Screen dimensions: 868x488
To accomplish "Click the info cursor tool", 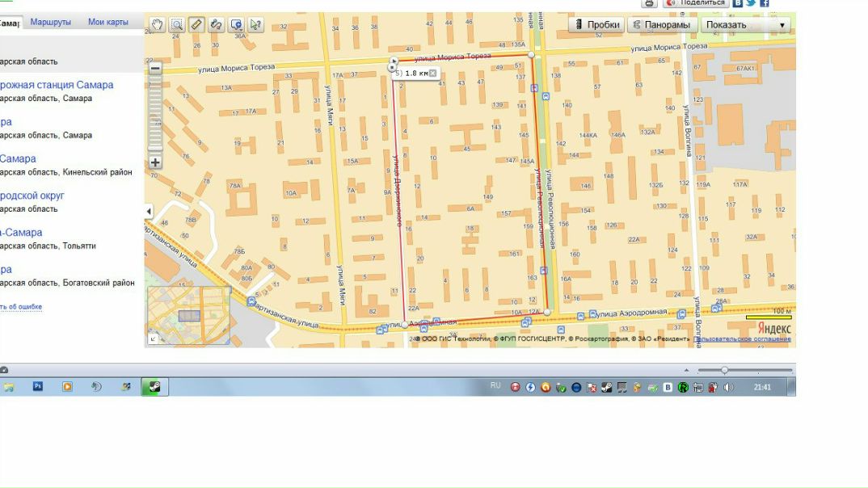I will coord(255,24).
